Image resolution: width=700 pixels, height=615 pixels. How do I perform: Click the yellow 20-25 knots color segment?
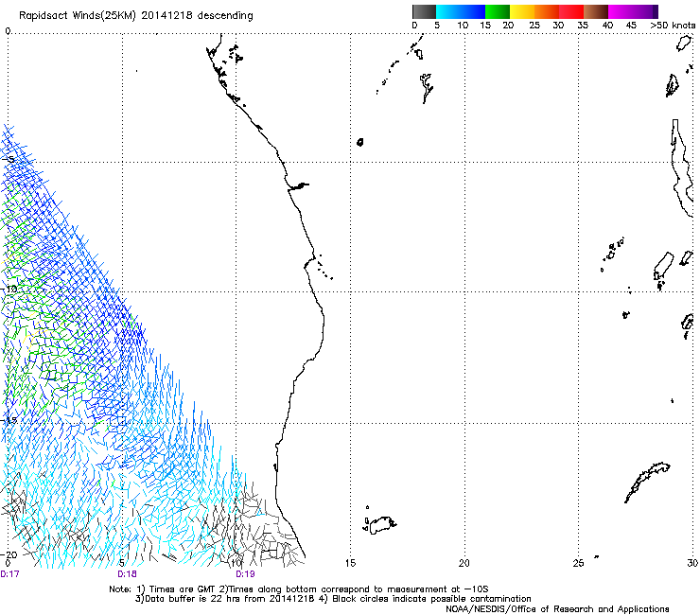pyautogui.click(x=522, y=11)
